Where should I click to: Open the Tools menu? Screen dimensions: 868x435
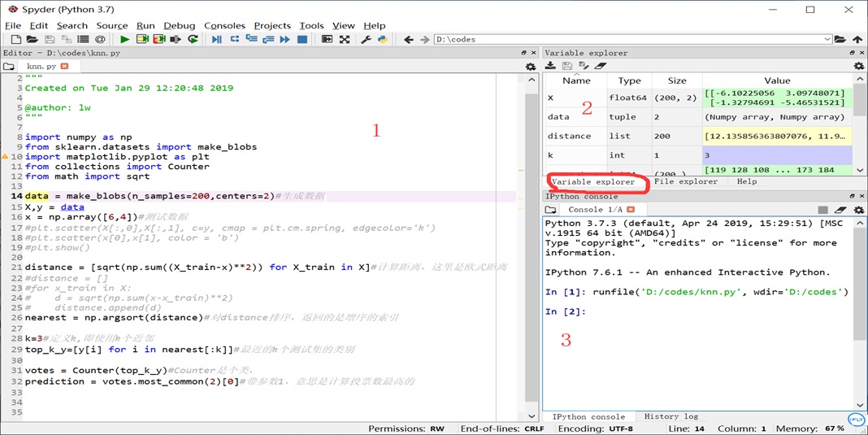(x=311, y=25)
